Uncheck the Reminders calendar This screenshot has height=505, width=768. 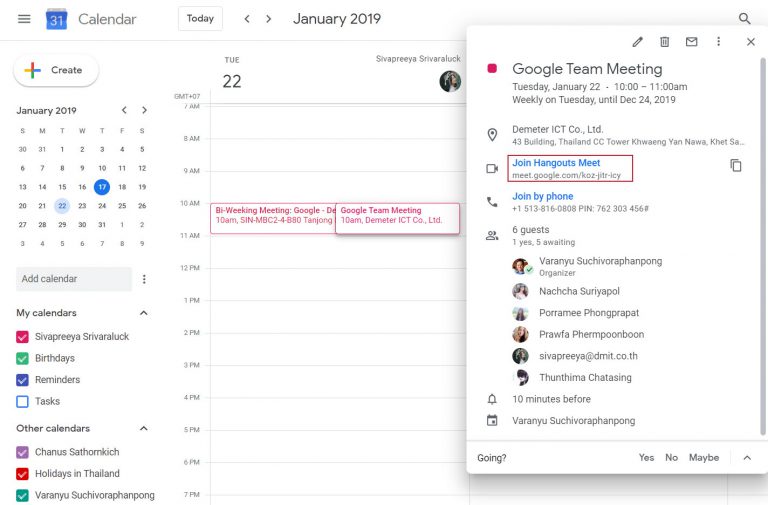point(22,380)
